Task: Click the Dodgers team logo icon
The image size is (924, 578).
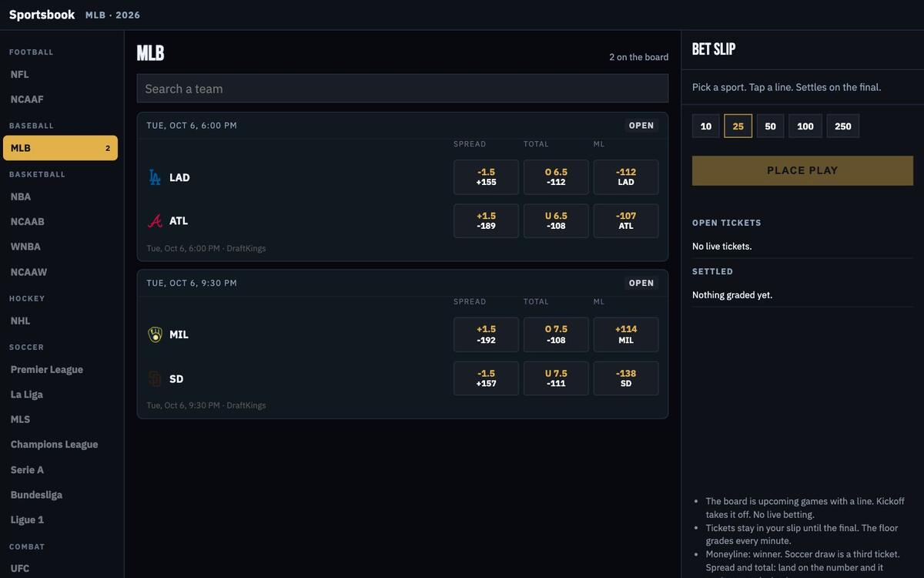Action: click(155, 177)
